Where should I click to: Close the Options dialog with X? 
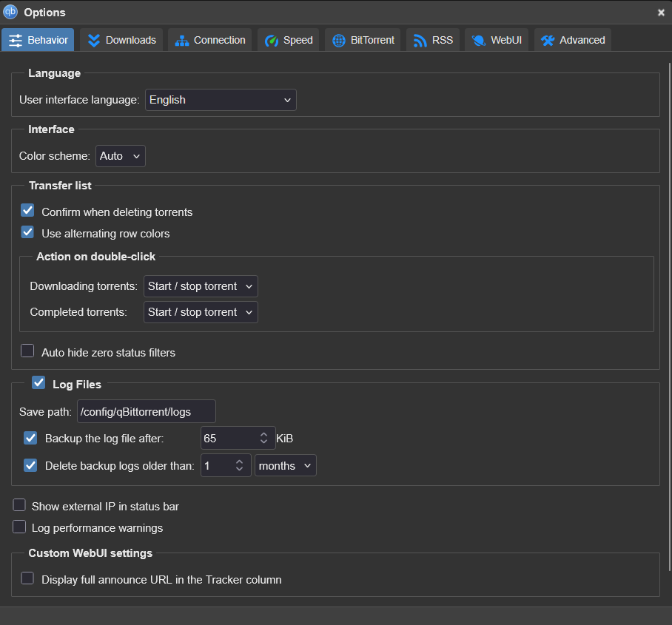(x=661, y=13)
